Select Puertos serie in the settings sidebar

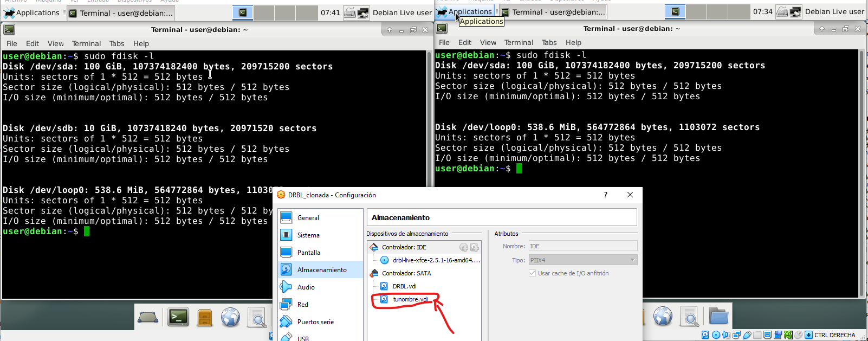click(320, 322)
